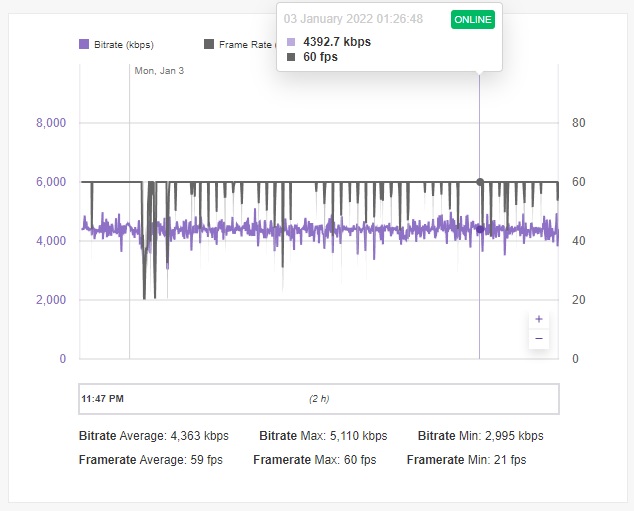Screen dimensions: 634x511
Task: Click the (2 h) duration in range bar
Action: [319, 399]
